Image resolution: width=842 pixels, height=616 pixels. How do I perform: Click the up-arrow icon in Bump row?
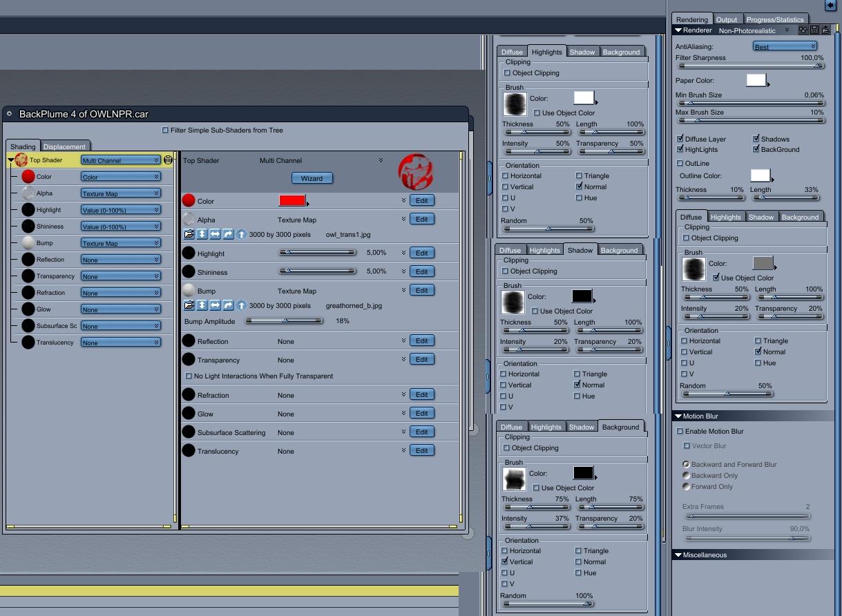pyautogui.click(x=241, y=305)
